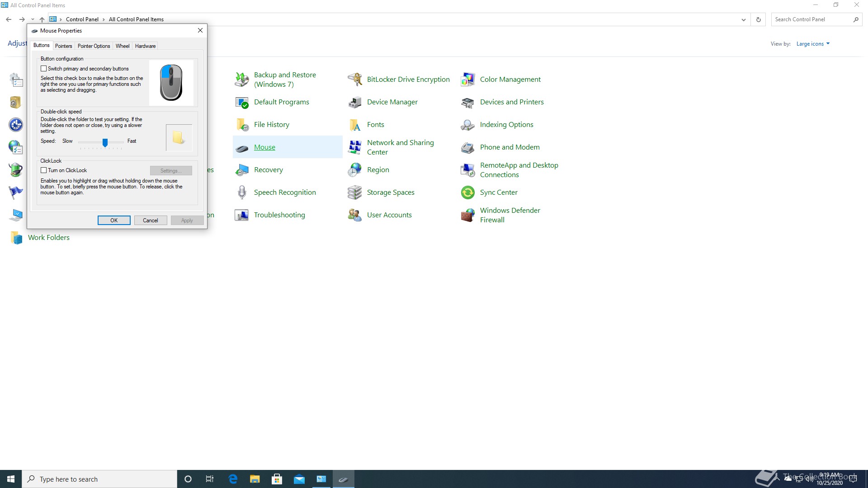Click the Color Management icon

coord(468,80)
